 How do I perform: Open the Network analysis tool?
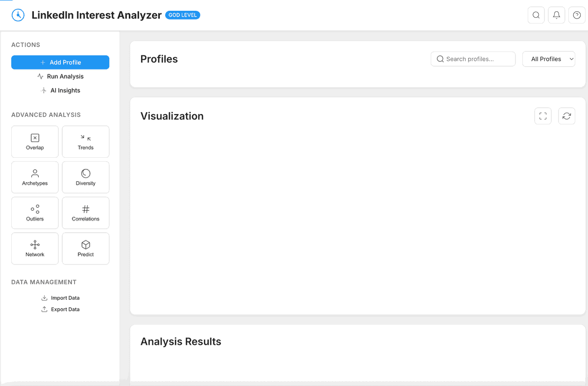point(35,248)
